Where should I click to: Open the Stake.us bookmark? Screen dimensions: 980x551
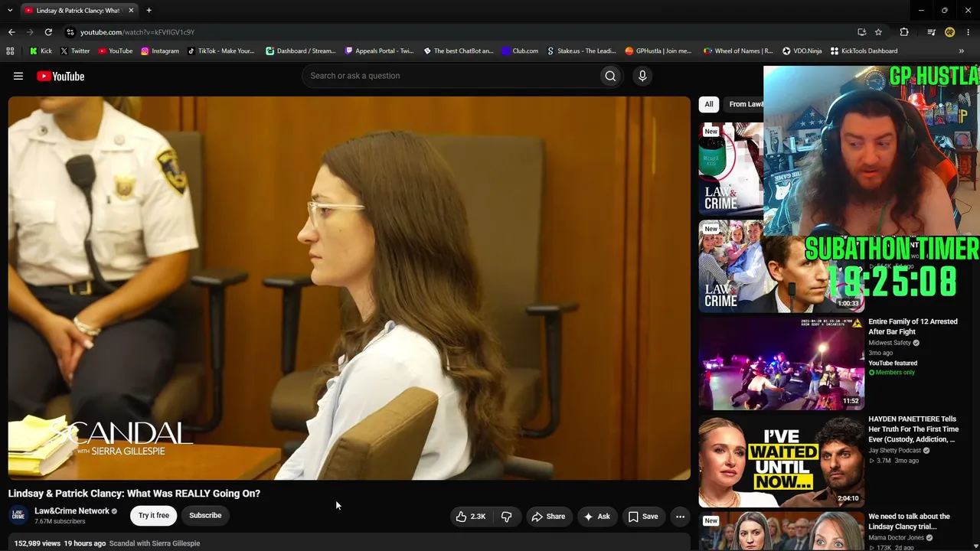[581, 51]
